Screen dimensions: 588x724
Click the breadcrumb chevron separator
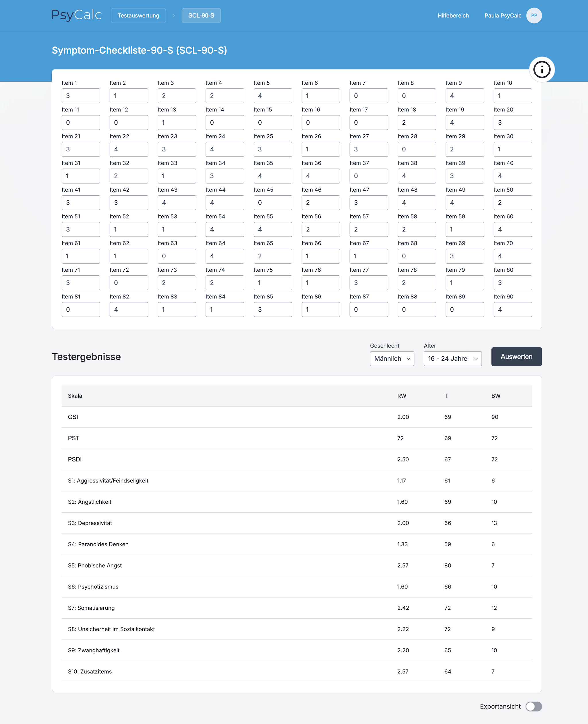(x=174, y=16)
